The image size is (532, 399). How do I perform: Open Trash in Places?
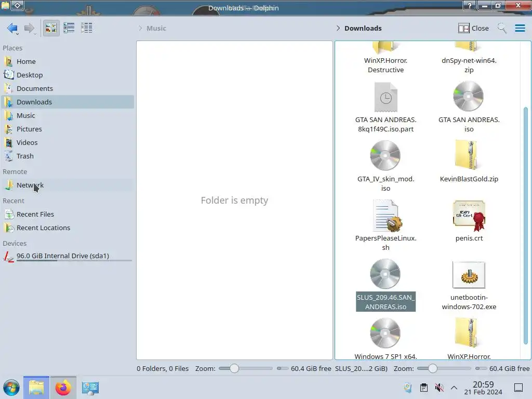68,156
